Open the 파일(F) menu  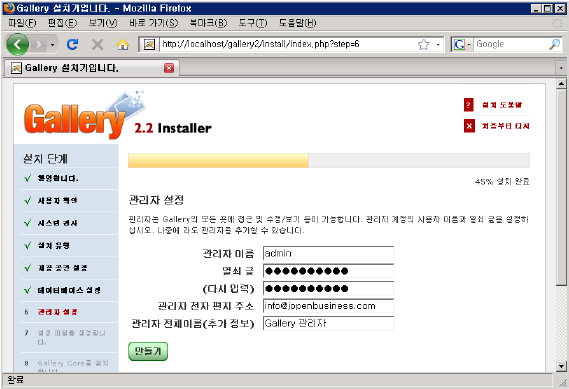[x=22, y=23]
